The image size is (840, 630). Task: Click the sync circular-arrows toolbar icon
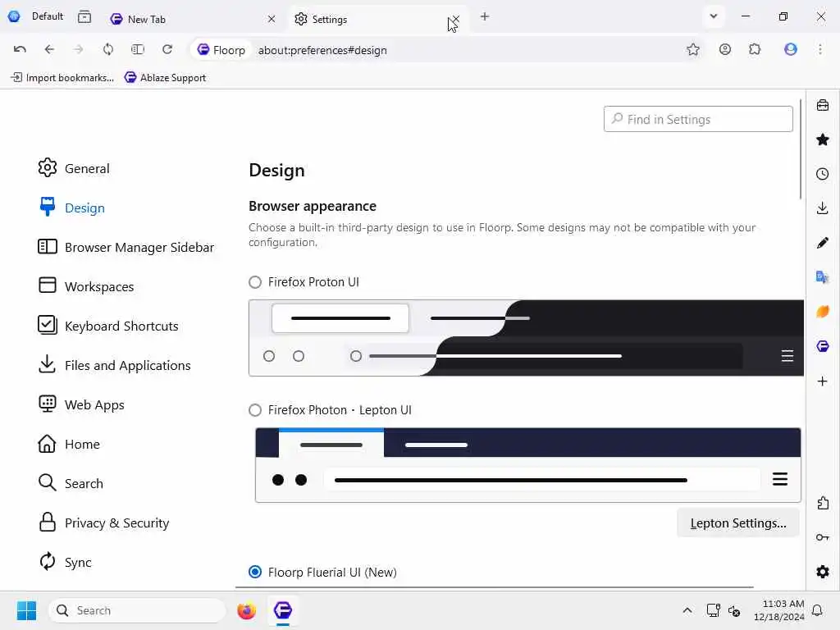(108, 49)
